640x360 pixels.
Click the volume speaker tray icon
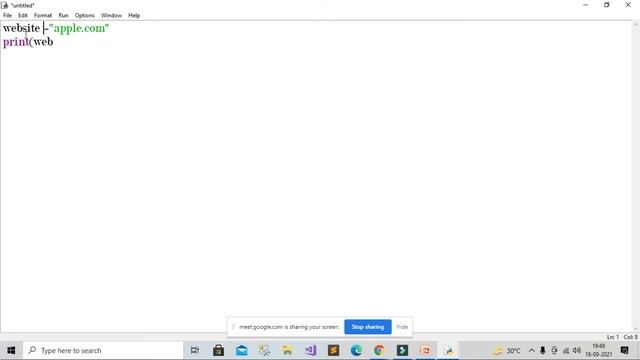577,350
